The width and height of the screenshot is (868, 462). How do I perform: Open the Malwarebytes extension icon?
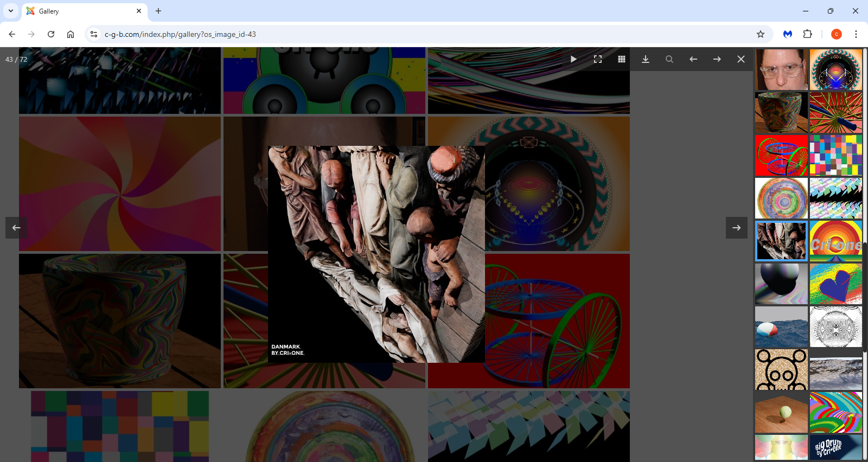(x=788, y=34)
